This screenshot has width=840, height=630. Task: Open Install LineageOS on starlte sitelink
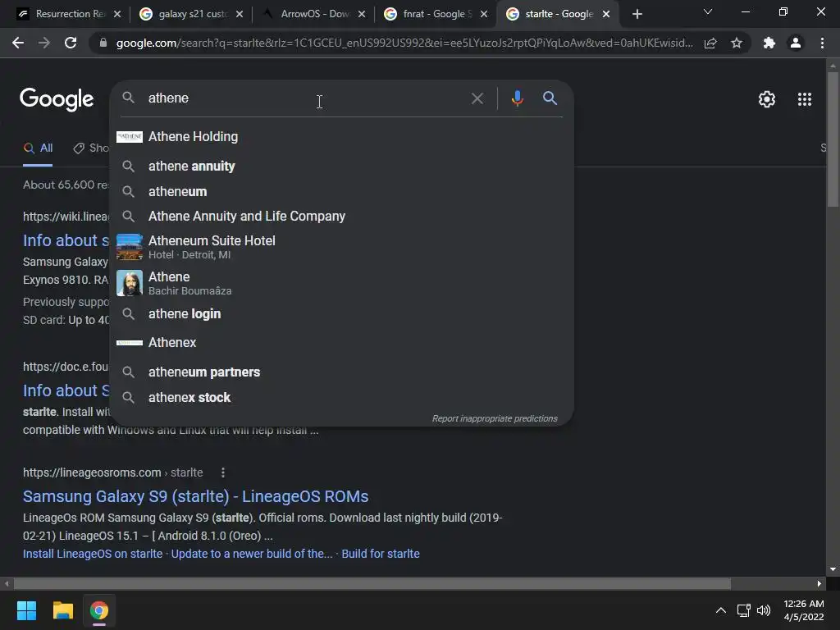pyautogui.click(x=93, y=554)
